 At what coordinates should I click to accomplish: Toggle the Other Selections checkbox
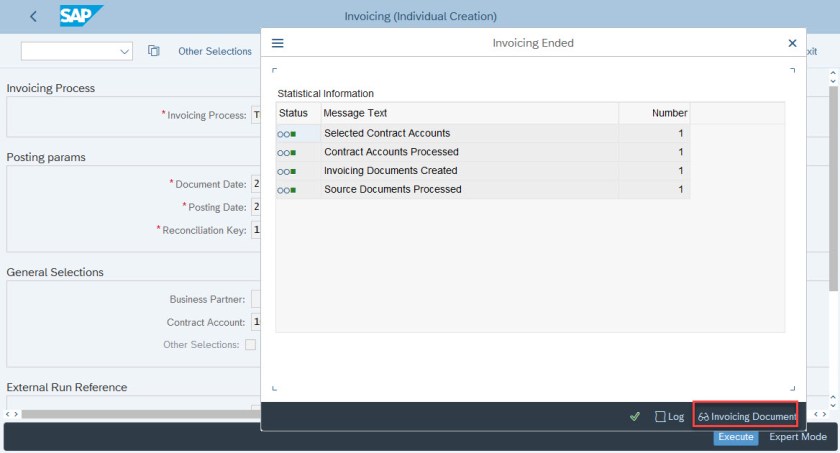(x=251, y=345)
